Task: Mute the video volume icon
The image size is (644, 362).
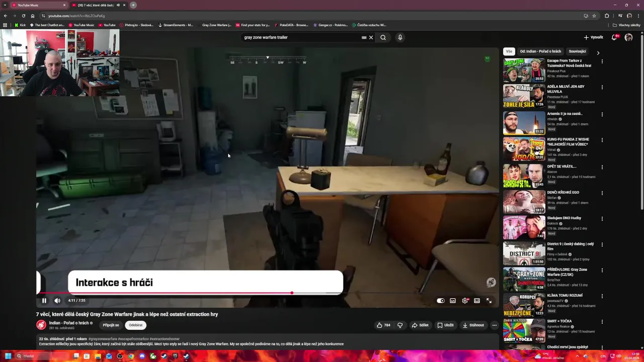Action: pyautogui.click(x=57, y=301)
